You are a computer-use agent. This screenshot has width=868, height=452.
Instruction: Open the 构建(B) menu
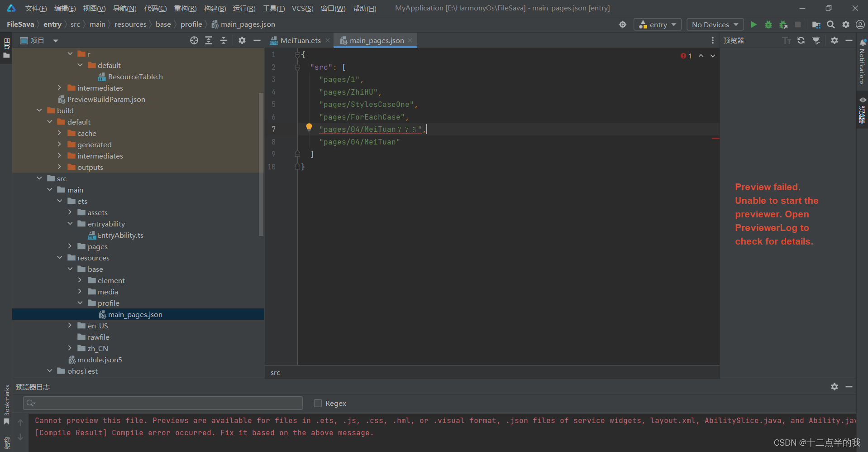pos(215,8)
